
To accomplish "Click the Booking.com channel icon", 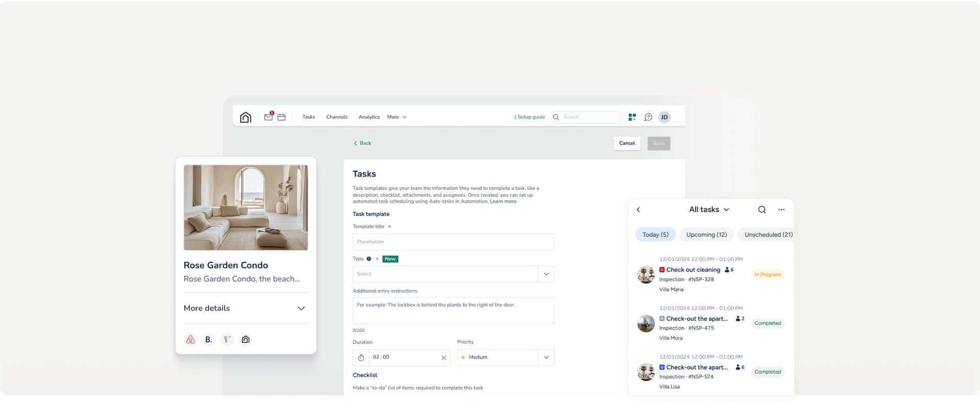I will click(208, 340).
